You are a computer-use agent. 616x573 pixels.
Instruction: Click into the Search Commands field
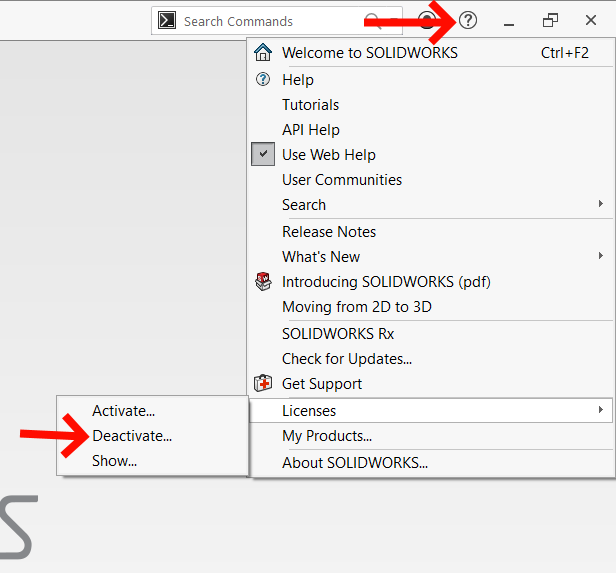point(275,21)
